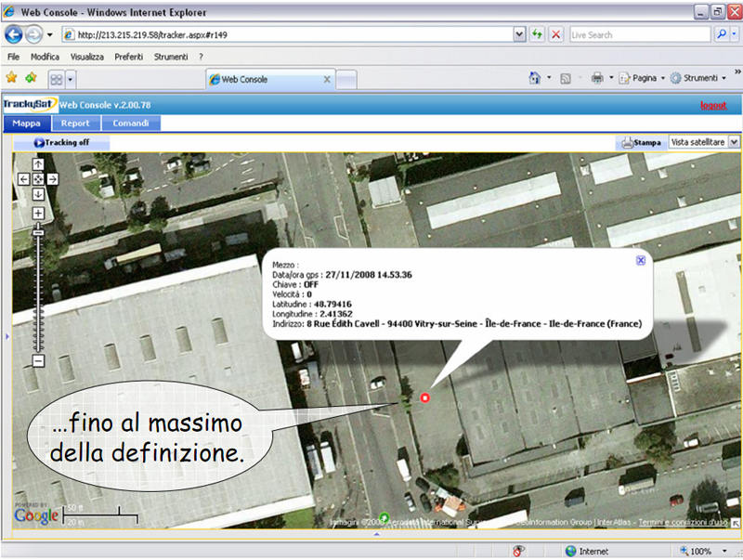Image resolution: width=743 pixels, height=560 pixels.
Task: Pan the map left
Action: [x=23, y=179]
